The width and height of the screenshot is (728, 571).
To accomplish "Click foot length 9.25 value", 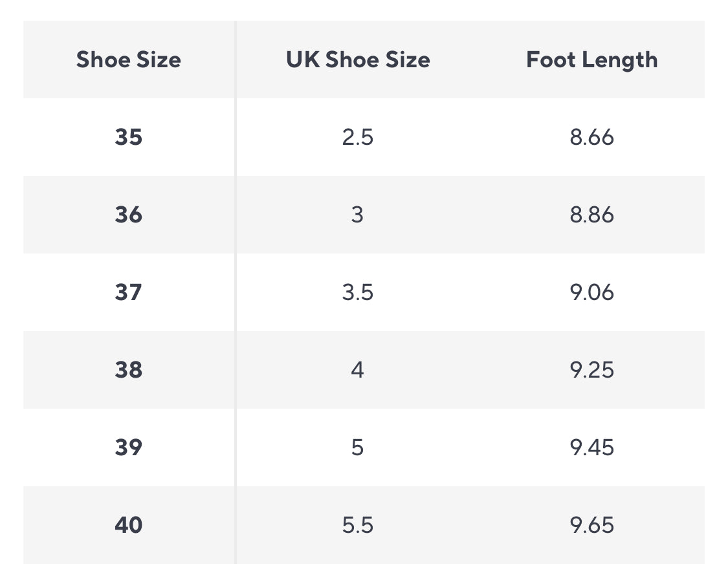I will (591, 370).
